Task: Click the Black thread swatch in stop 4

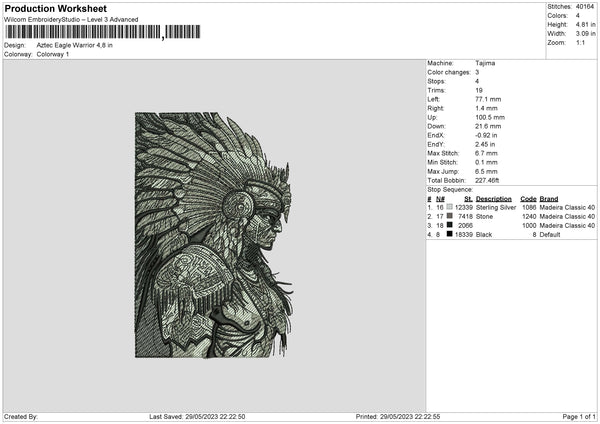Action: [447, 234]
